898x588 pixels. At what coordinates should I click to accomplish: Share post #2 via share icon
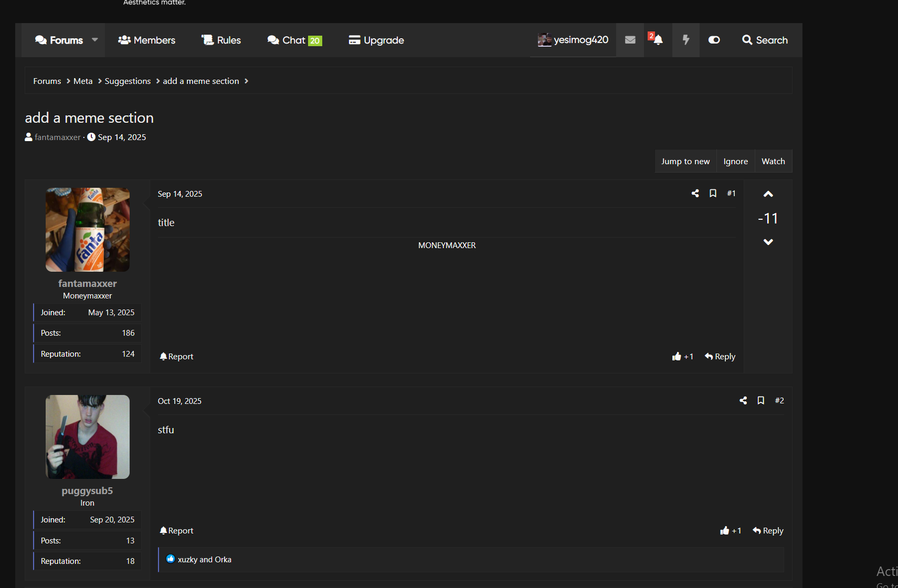(743, 401)
